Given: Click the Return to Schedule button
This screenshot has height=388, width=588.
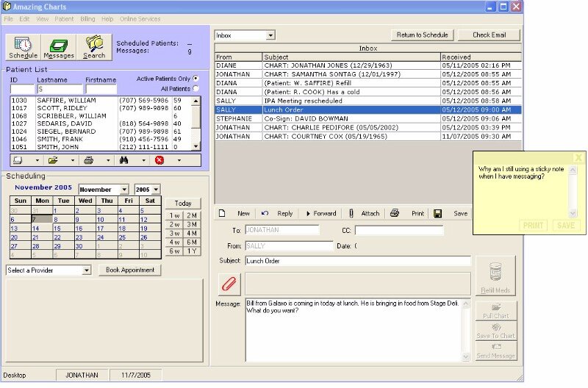Looking at the screenshot, I should click(422, 35).
